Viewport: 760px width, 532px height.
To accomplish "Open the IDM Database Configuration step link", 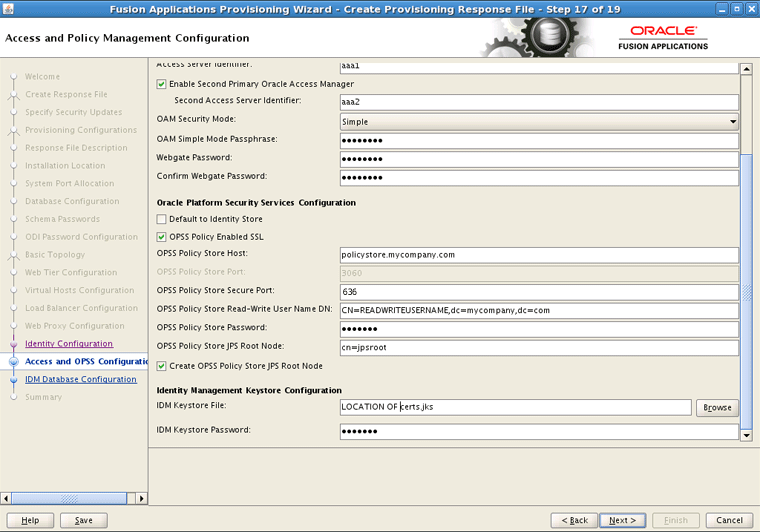I will click(80, 379).
